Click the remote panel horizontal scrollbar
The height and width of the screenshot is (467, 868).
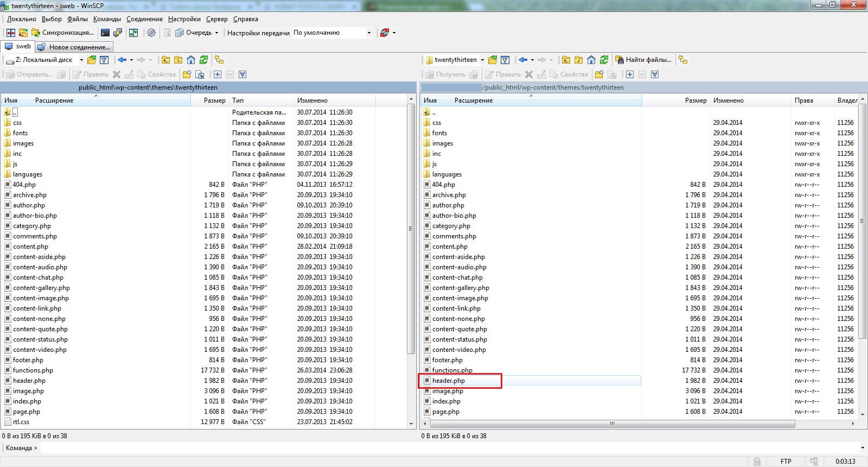(x=612, y=424)
